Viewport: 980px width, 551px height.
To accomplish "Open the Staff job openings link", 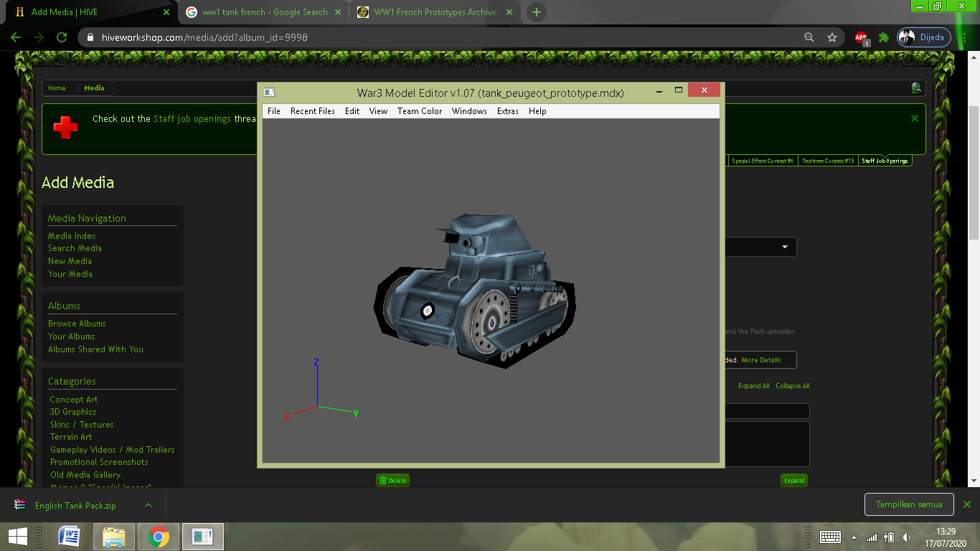I will pyautogui.click(x=192, y=119).
